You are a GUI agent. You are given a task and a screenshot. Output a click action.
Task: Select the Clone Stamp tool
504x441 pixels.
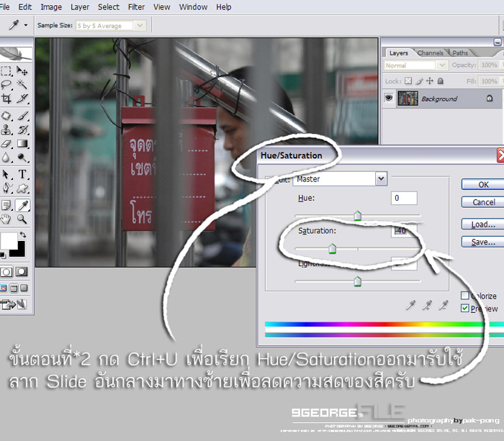coord(6,129)
